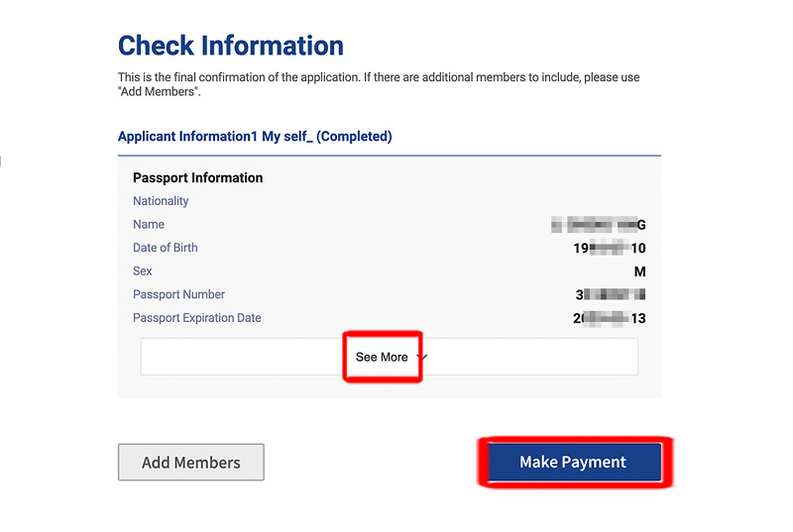The height and width of the screenshot is (532, 793).
Task: Click the blurred applicant name value
Action: pos(600,225)
